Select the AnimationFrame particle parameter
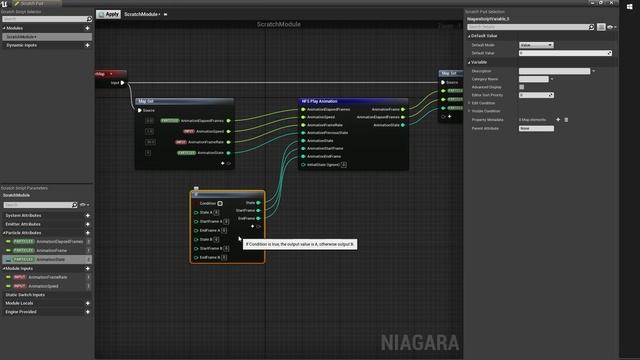 47,251
